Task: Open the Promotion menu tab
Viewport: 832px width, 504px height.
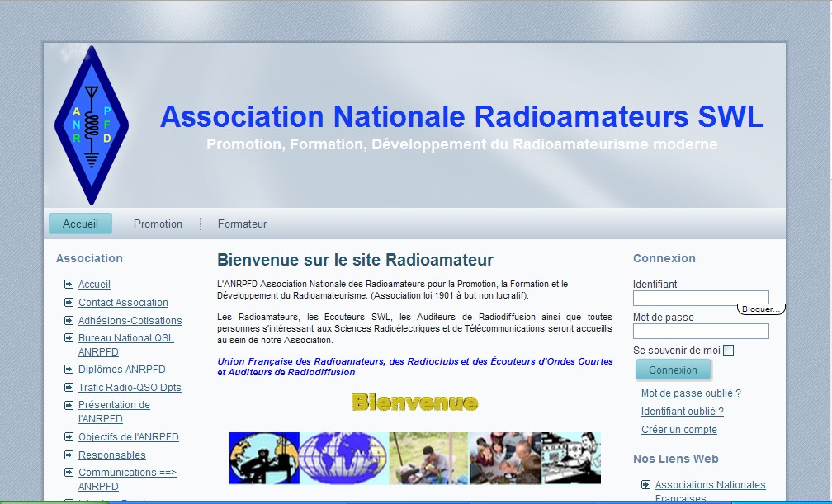Action: pos(158,224)
